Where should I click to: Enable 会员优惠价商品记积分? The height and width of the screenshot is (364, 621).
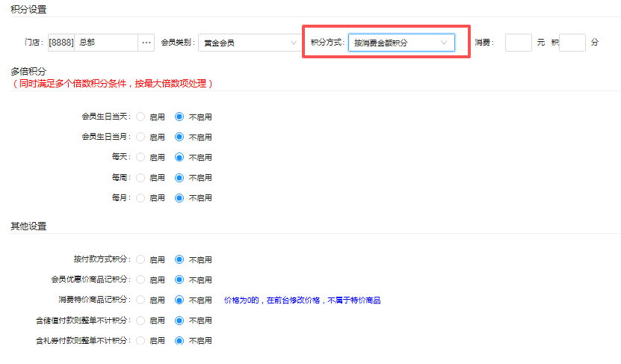pos(140,280)
